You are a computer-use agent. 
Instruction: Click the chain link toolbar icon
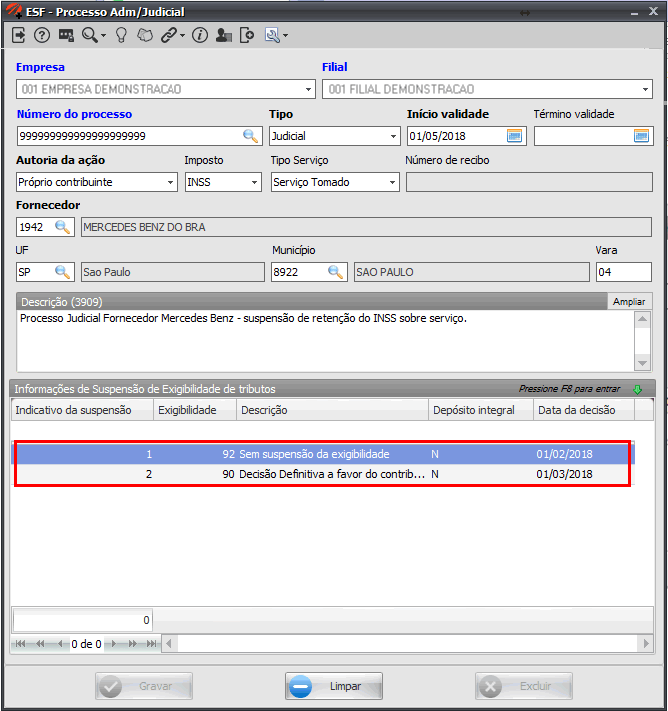(x=169, y=35)
